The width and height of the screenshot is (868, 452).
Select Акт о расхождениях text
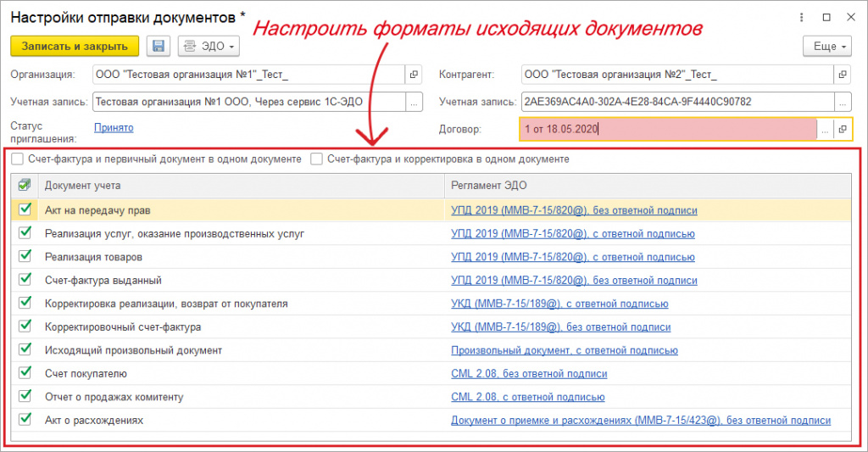(94, 420)
